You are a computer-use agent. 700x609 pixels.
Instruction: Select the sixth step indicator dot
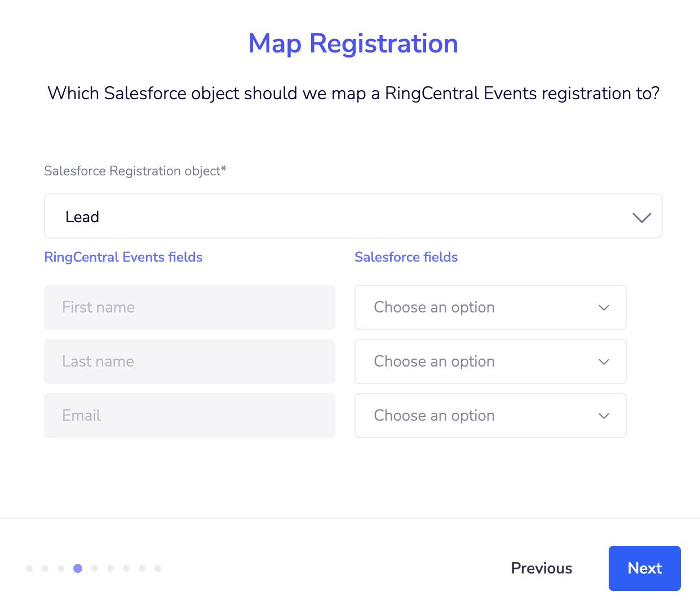(110, 568)
